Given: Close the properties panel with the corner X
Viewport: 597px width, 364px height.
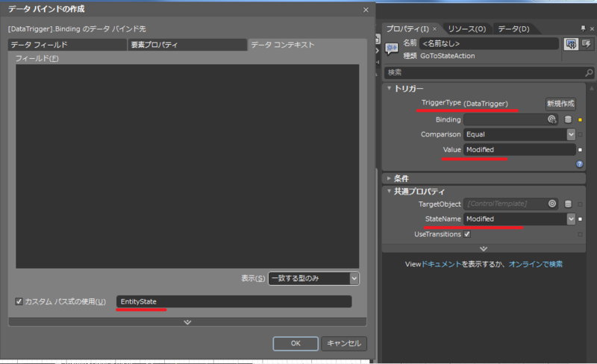Looking at the screenshot, I should 592,28.
